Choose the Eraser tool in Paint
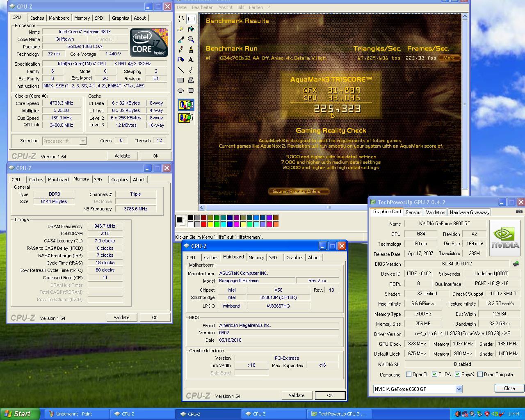 181,29
